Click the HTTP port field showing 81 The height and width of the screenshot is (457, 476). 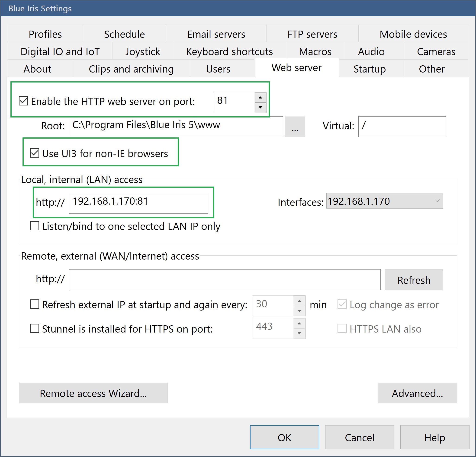(234, 102)
